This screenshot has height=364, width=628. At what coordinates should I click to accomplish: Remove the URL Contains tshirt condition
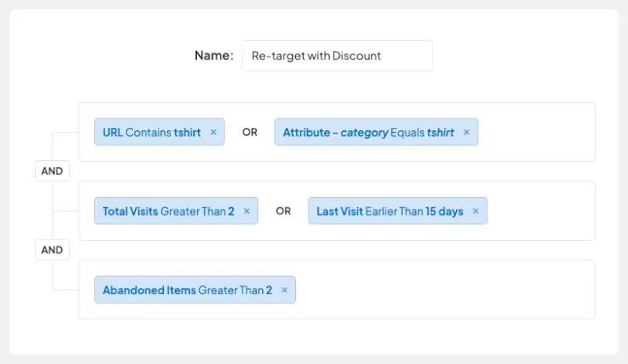click(x=213, y=133)
